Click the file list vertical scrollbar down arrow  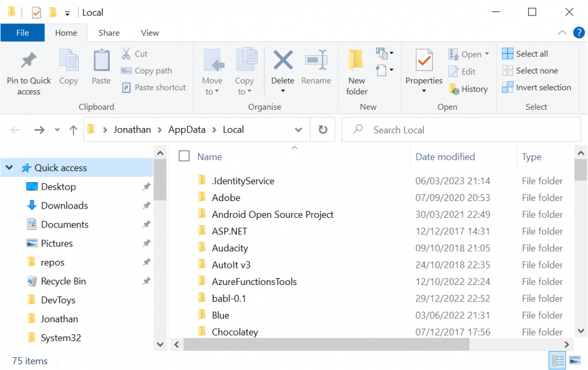coord(581,331)
